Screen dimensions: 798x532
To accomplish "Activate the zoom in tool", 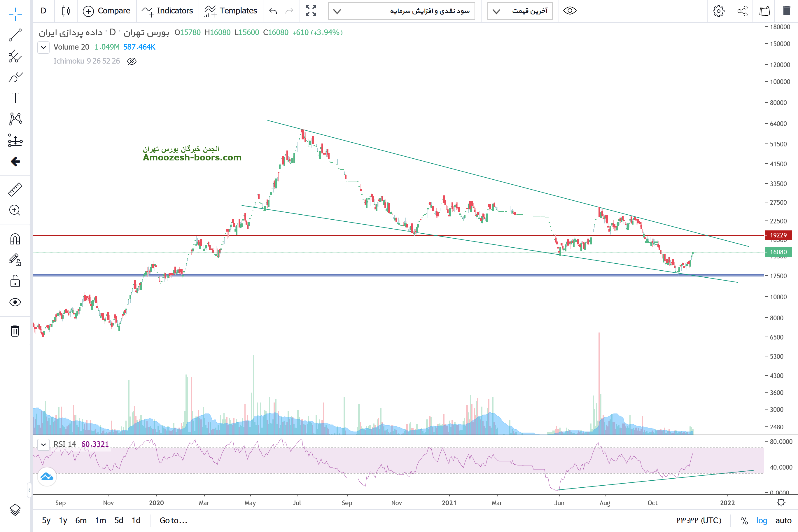I will (15, 210).
